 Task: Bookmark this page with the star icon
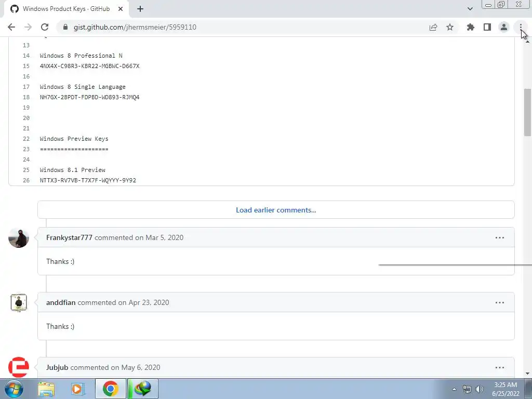pos(450,27)
